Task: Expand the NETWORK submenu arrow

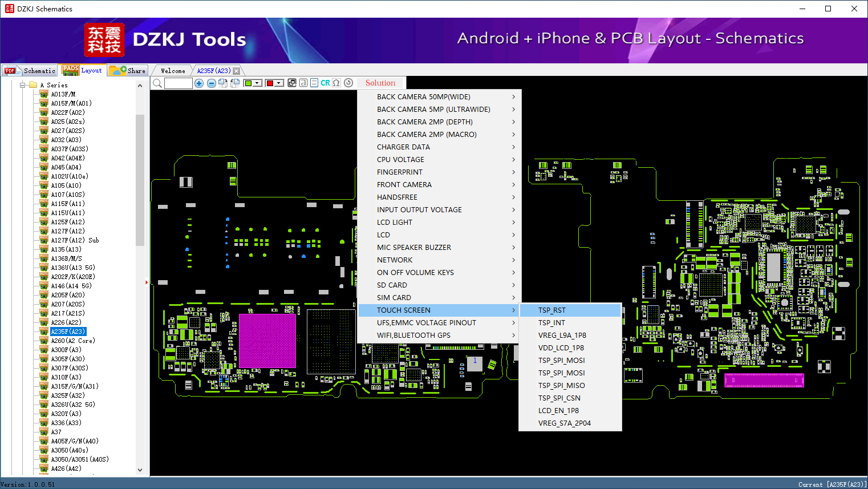Action: (x=513, y=260)
